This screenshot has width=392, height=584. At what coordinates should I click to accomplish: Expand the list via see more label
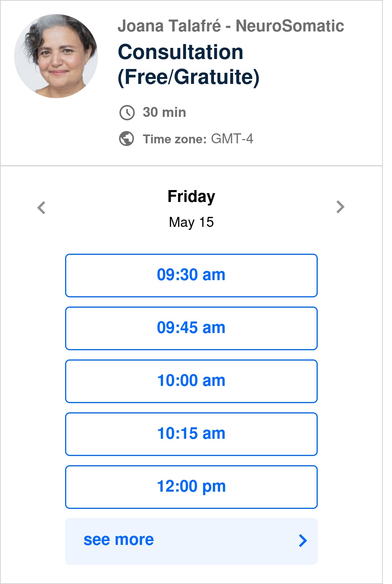[119, 540]
